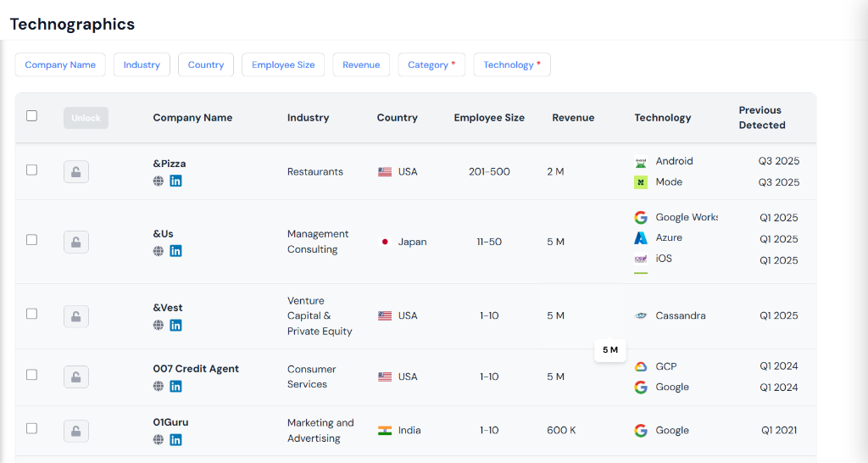Image resolution: width=868 pixels, height=463 pixels.
Task: Open the &Pizza company name
Action: point(170,164)
